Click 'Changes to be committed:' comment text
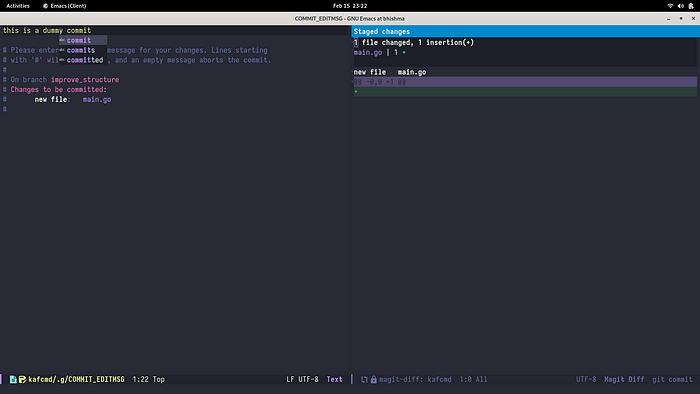700x394 pixels. pyautogui.click(x=59, y=89)
